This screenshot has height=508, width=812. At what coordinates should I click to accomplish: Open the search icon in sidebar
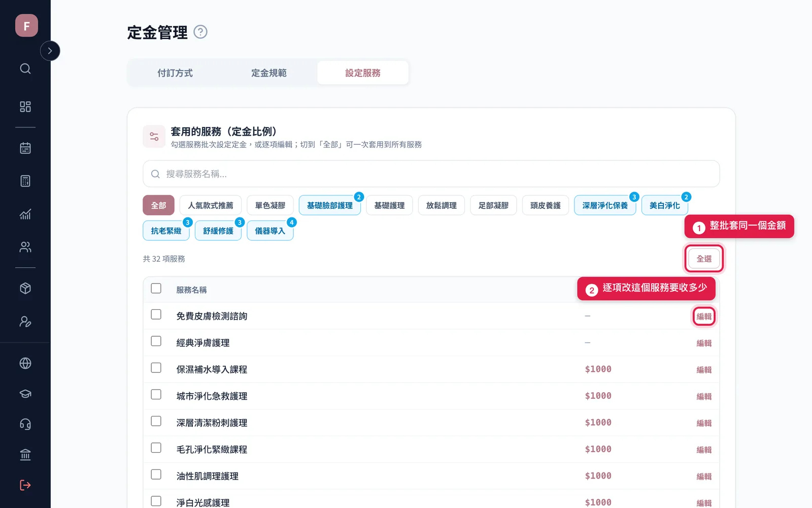click(25, 69)
